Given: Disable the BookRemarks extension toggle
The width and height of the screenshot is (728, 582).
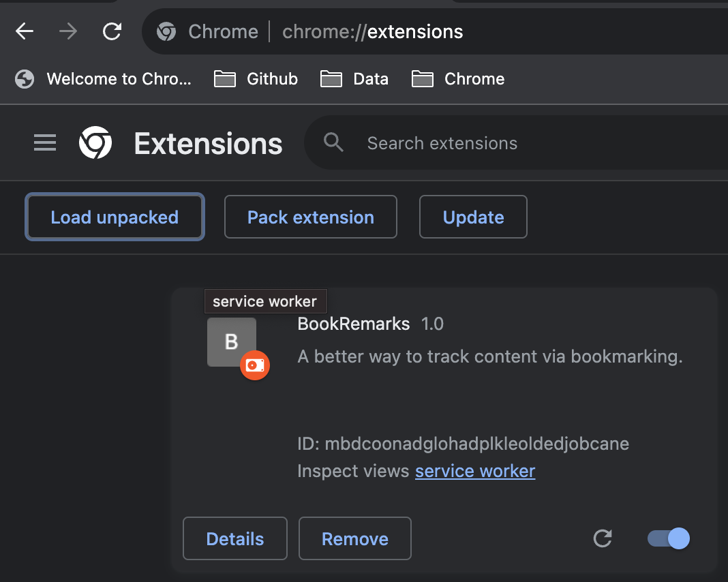Looking at the screenshot, I should click(669, 539).
